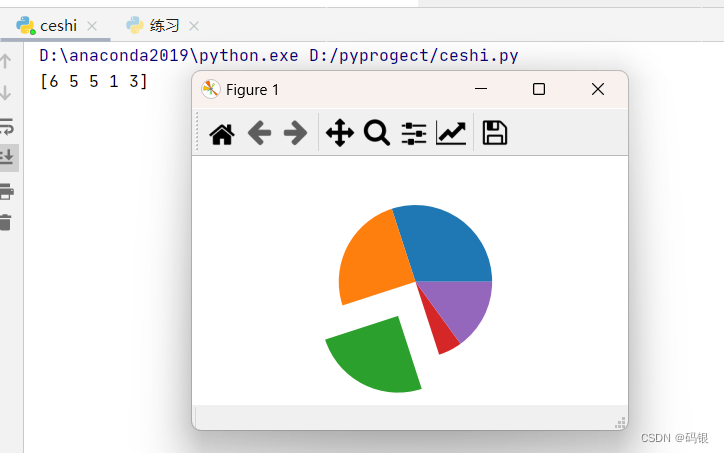Click the Figure 1 matplotlib window icon
The image size is (724, 453).
210,89
